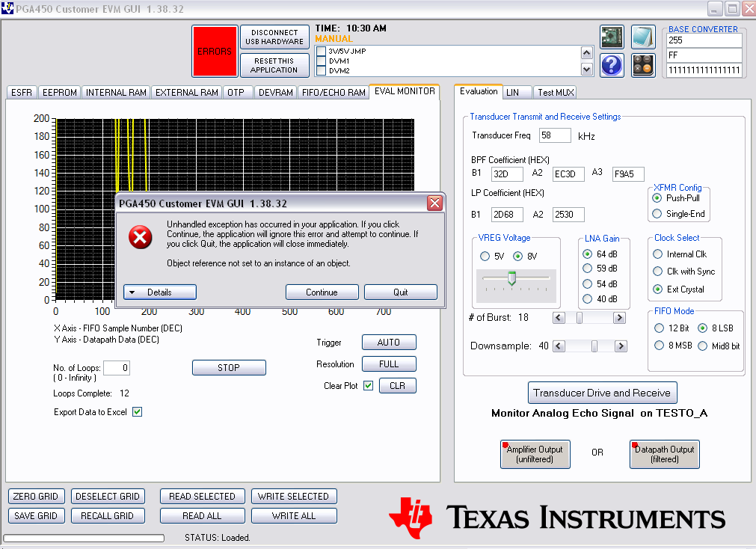Toggle the Clear Plot checkbox
Viewport: 756px width, 549px height.
tap(369, 385)
